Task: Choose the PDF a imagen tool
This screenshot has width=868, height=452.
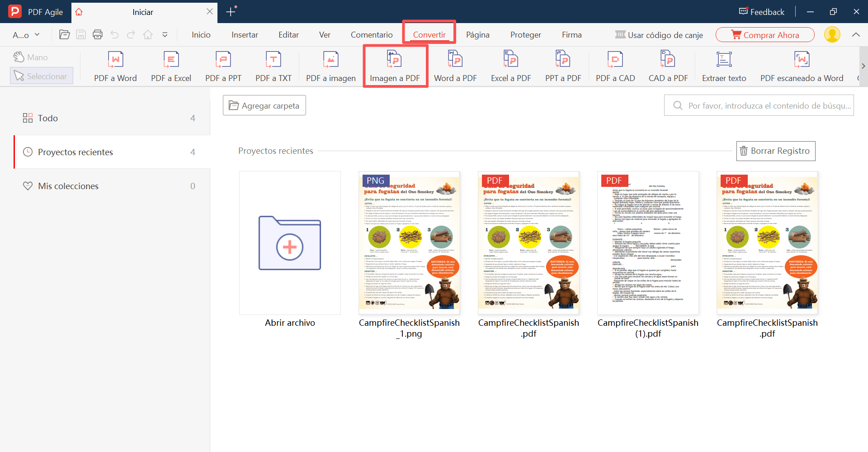Action: click(330, 67)
